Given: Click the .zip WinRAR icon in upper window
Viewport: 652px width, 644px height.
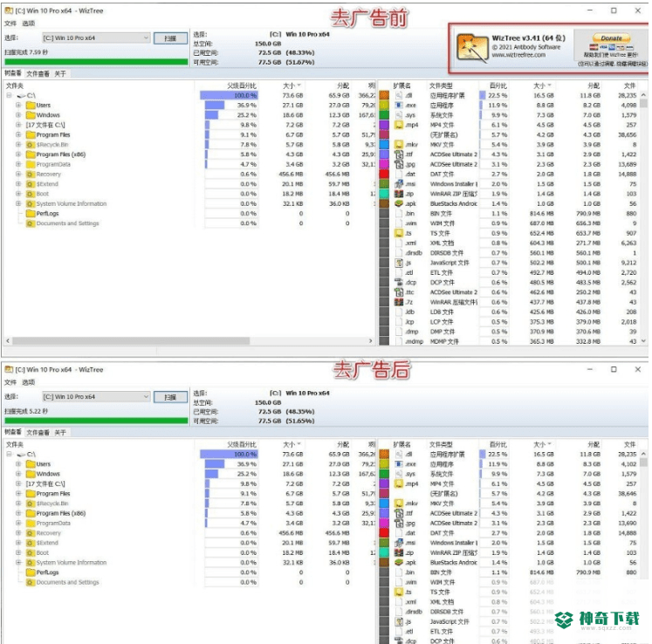Looking at the screenshot, I should 399,194.
